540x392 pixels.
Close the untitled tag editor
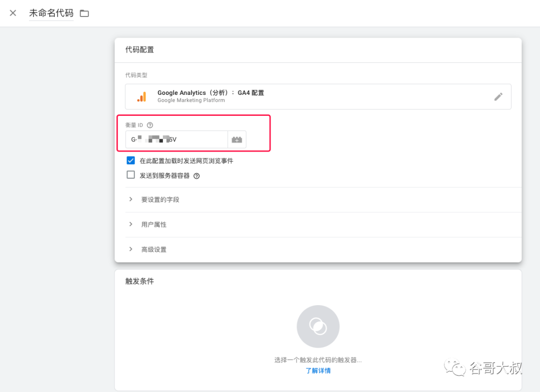[13, 13]
